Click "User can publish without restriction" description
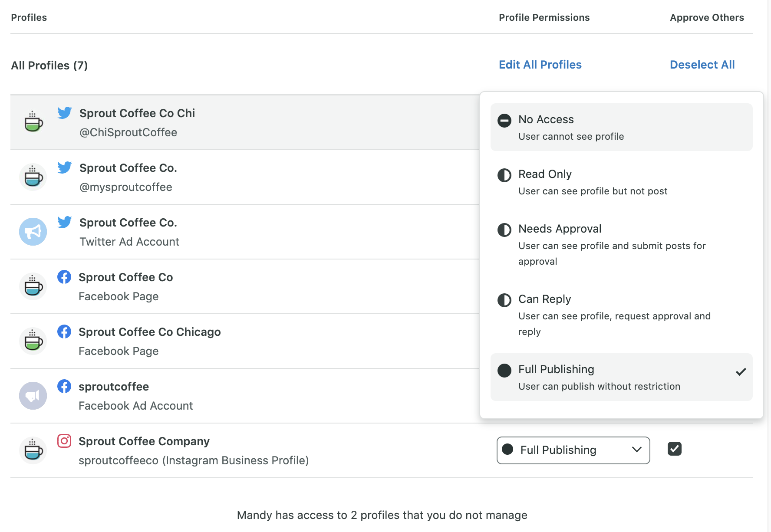Viewport: 771px width, 532px height. pos(599,386)
